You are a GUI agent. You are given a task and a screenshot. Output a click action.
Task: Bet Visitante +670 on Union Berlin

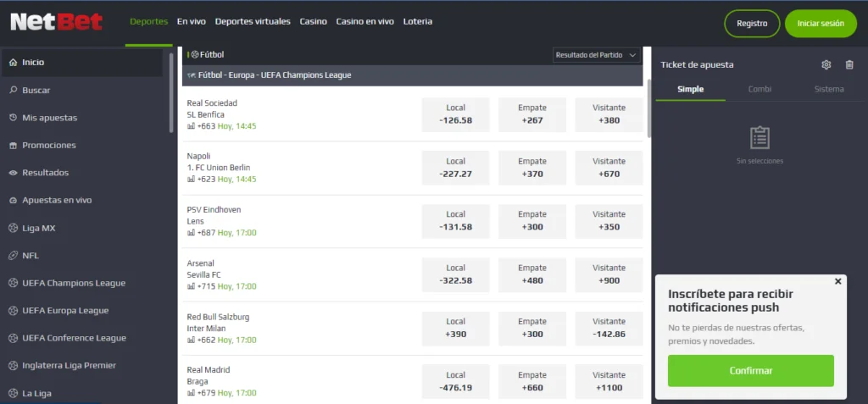[x=609, y=168]
